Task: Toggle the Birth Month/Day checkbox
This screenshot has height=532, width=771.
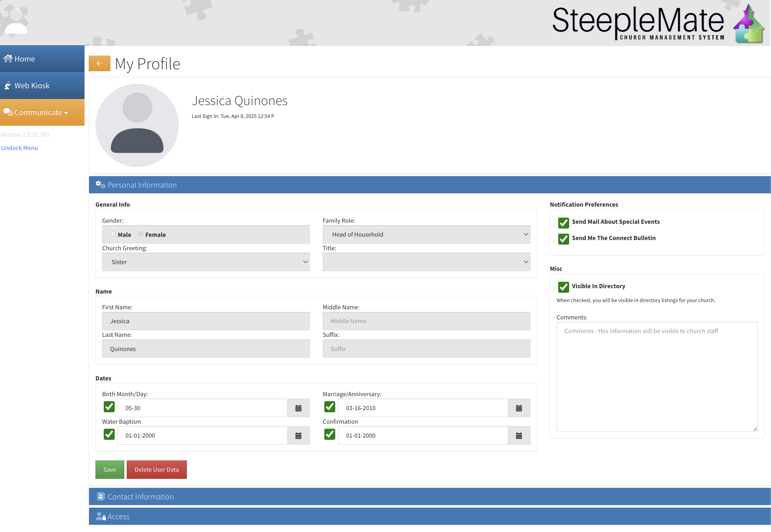Action: coord(109,407)
